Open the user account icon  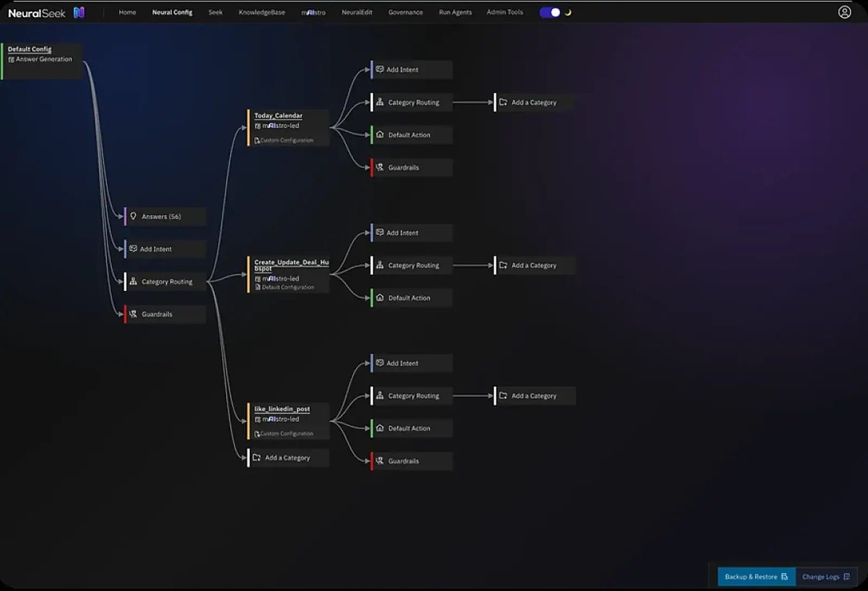[x=844, y=12]
